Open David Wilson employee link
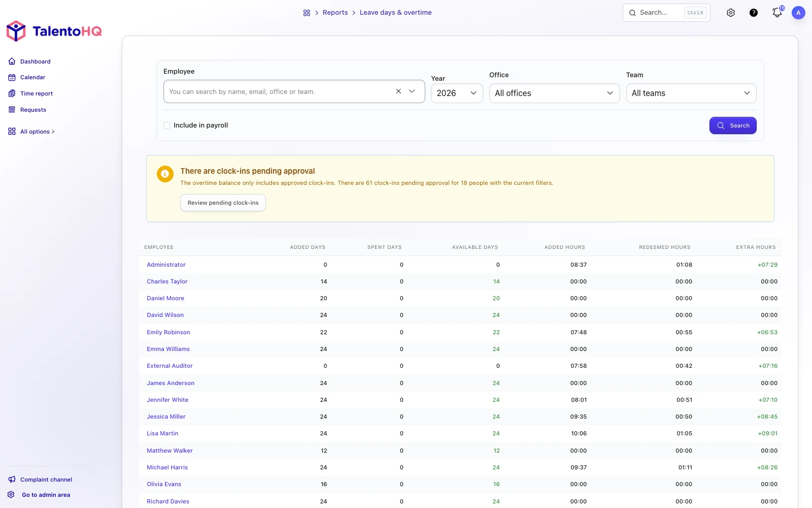Image resolution: width=812 pixels, height=508 pixels. click(165, 315)
